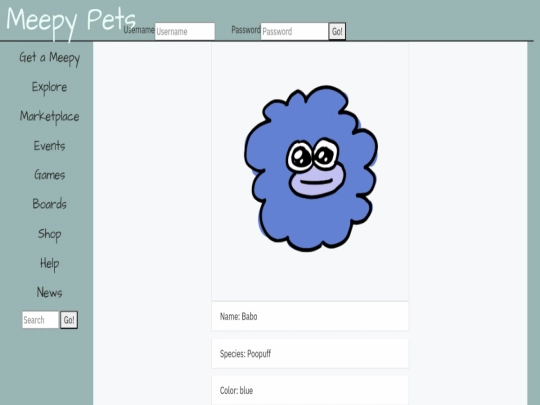Visit the Marketplace link
The width and height of the screenshot is (540, 405).
(50, 116)
